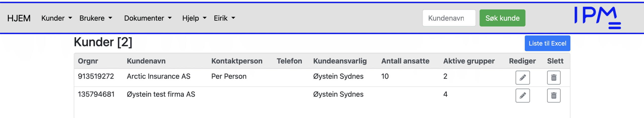644x118 pixels.
Task: Expand the Hjelp menu
Action: (194, 18)
